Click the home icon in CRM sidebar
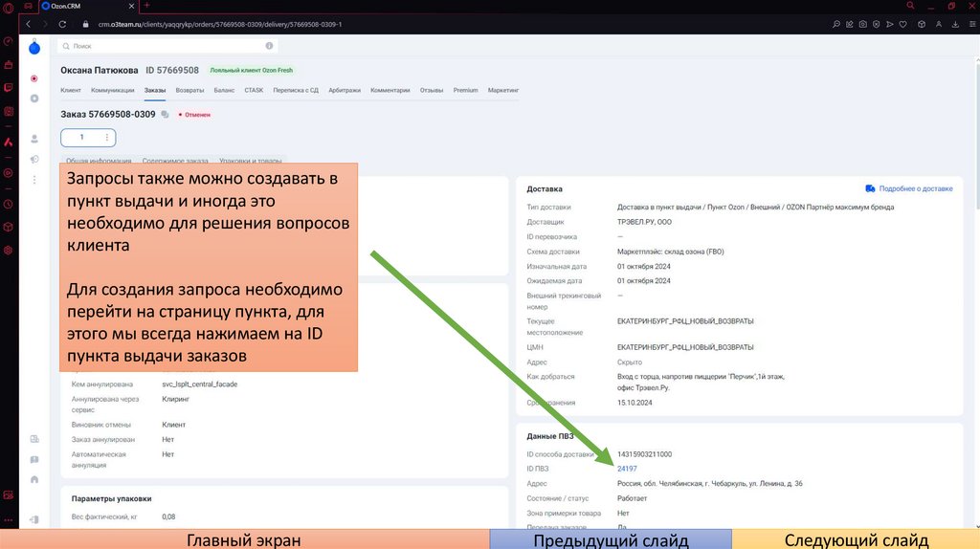The height and width of the screenshot is (549, 980). 34,480
